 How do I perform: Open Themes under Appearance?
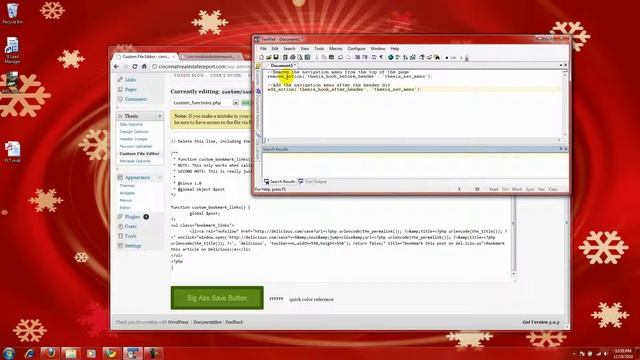pos(127,186)
